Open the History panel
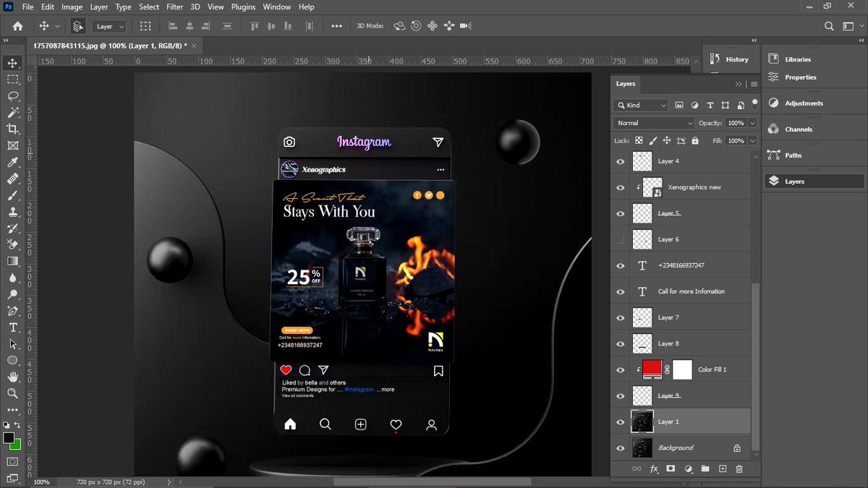This screenshot has height=488, width=868. pyautogui.click(x=731, y=59)
